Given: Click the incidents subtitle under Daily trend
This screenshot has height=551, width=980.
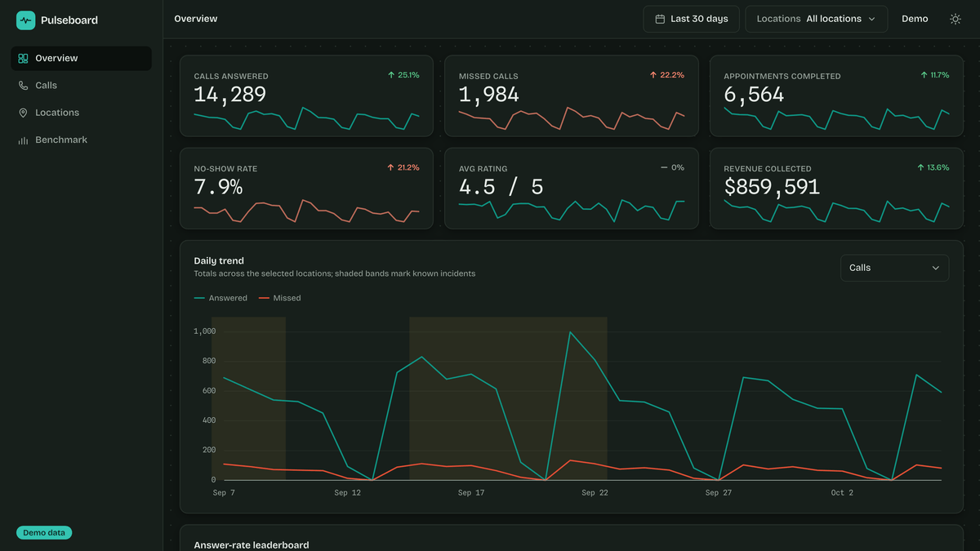Looking at the screenshot, I should tap(335, 274).
